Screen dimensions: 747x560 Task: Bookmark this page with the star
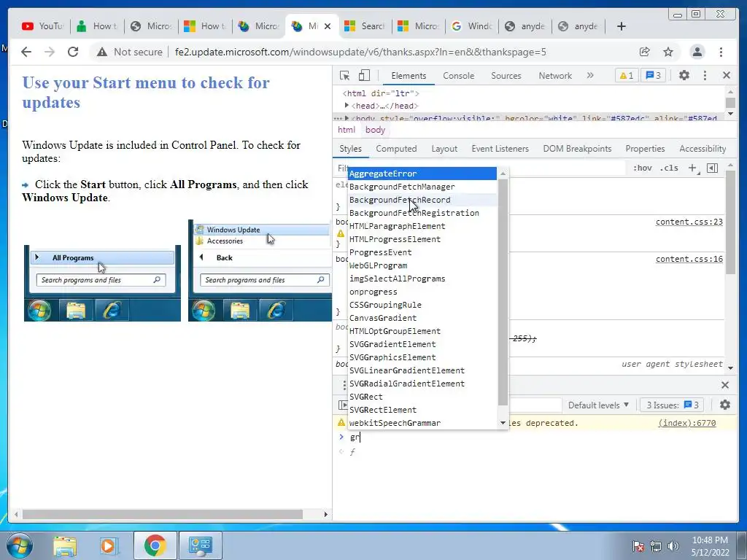[x=668, y=52]
